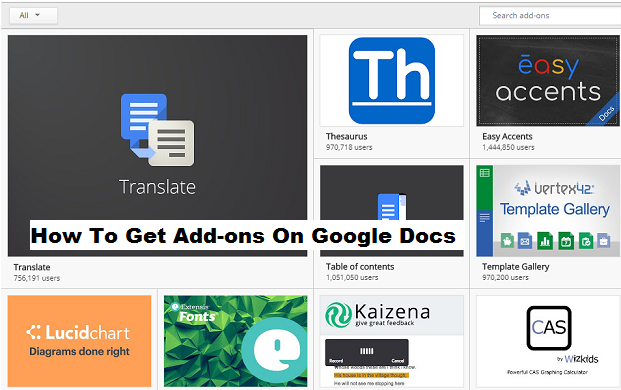This screenshot has width=621, height=390.
Task: Click the Table of contents title
Action: [x=360, y=267]
